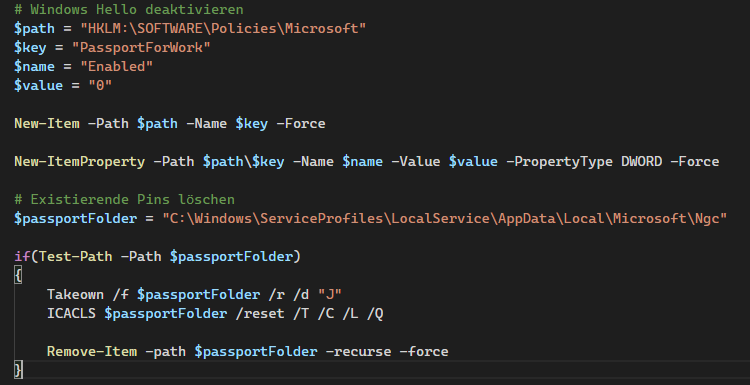Click the $path variable on first assignment
Viewport: 750px width, 385px height.
[34, 29]
